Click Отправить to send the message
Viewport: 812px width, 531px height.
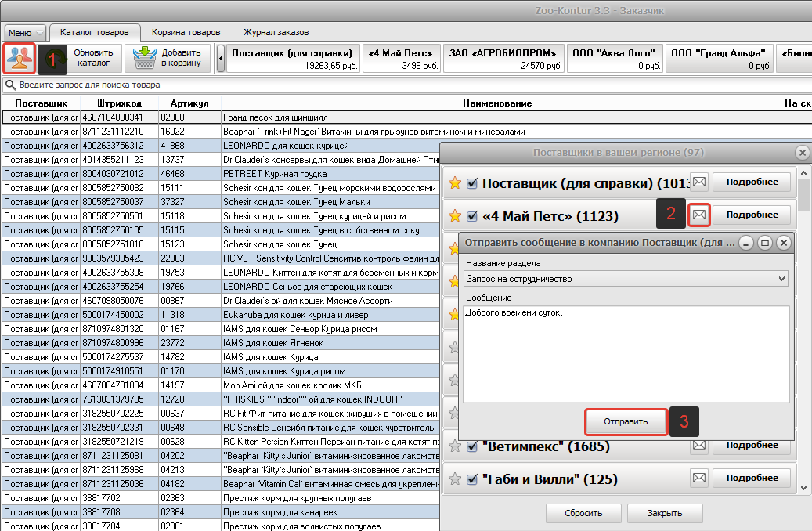coord(626,421)
